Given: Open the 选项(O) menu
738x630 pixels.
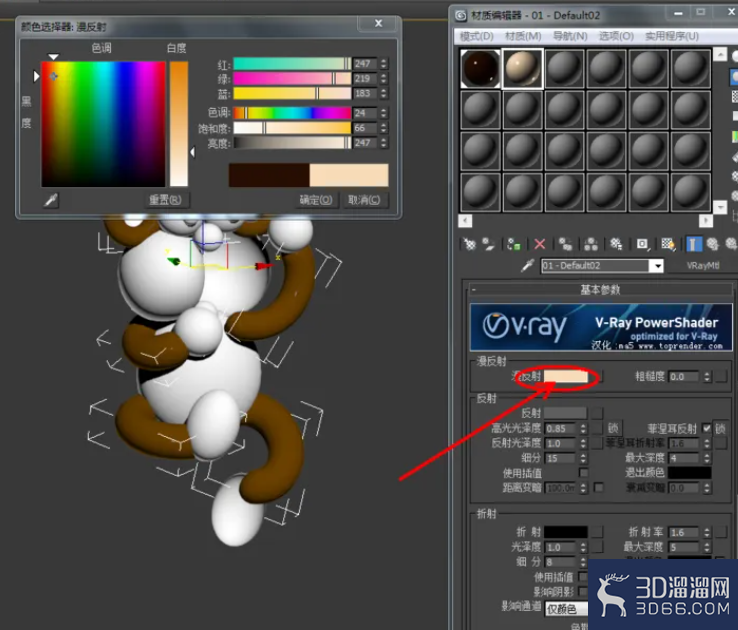Looking at the screenshot, I should click(x=616, y=36).
